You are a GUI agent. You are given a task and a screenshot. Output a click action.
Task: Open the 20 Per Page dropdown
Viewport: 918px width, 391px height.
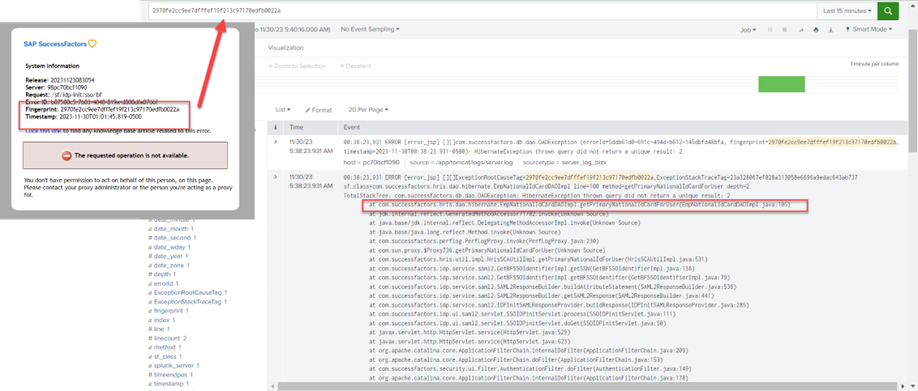368,109
